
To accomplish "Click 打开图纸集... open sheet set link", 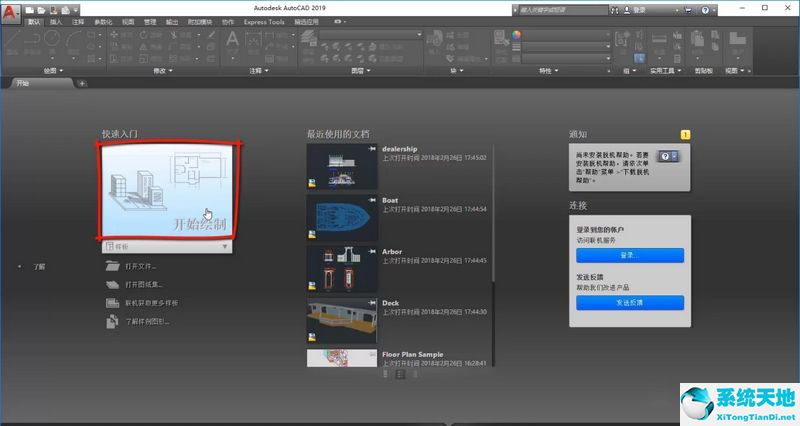I will click(143, 285).
